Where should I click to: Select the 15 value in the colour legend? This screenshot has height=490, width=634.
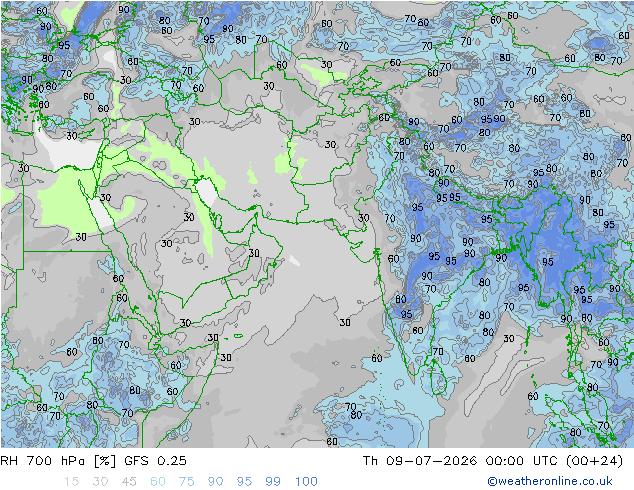pyautogui.click(x=71, y=482)
